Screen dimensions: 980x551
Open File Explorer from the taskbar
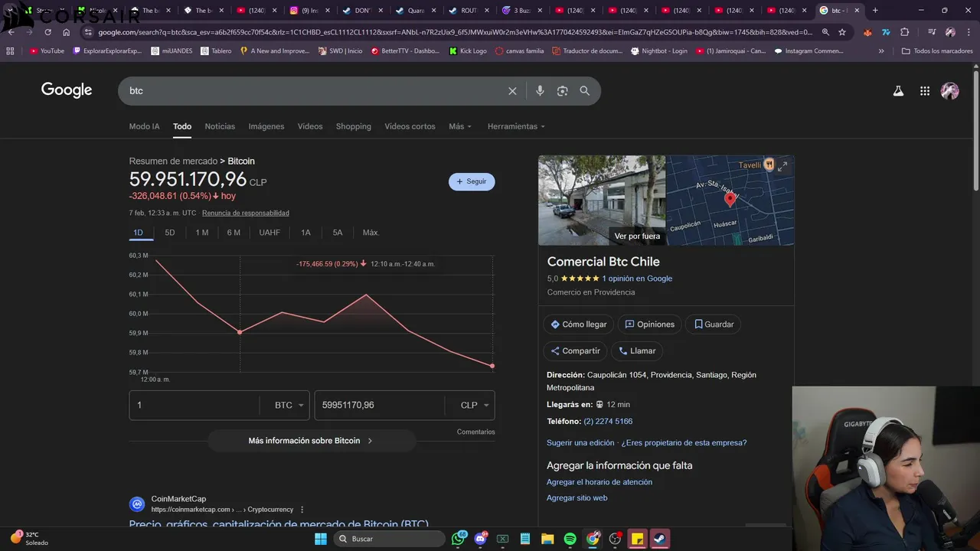point(547,539)
